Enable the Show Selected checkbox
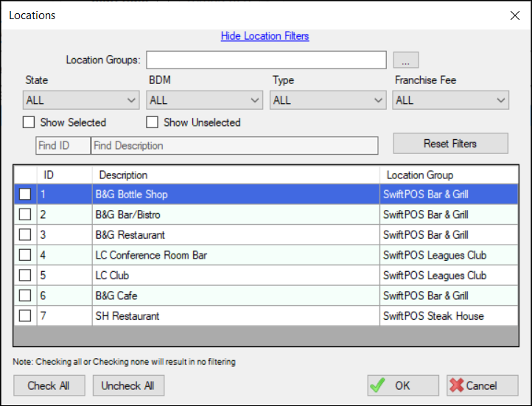This screenshot has width=532, height=406. [29, 122]
